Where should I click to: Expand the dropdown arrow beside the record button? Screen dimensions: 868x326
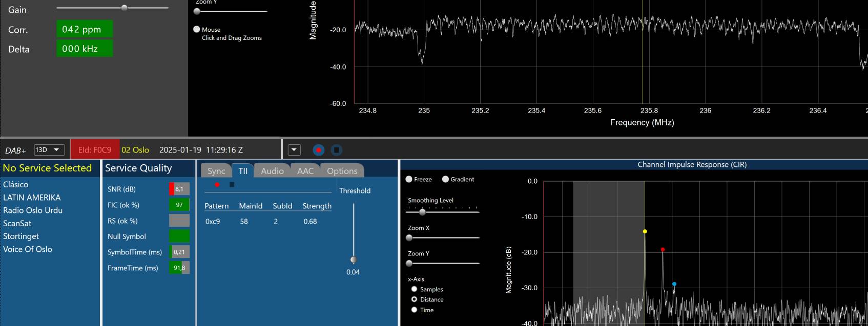pyautogui.click(x=294, y=150)
